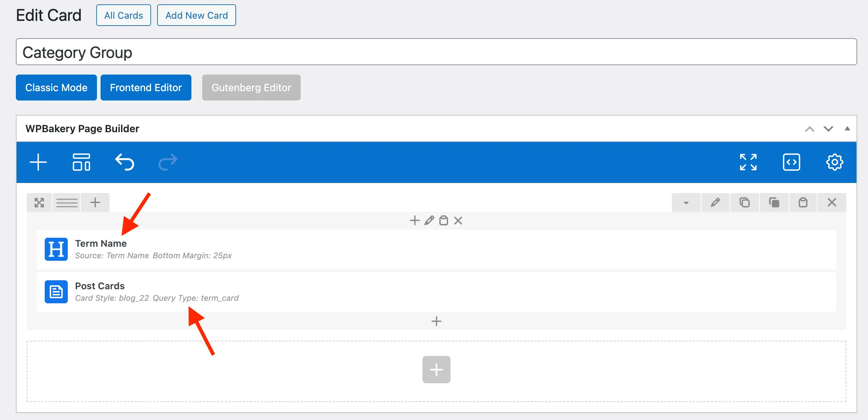The height and width of the screenshot is (420, 868).
Task: Open WPBakery settings gear icon
Action: coord(834,162)
